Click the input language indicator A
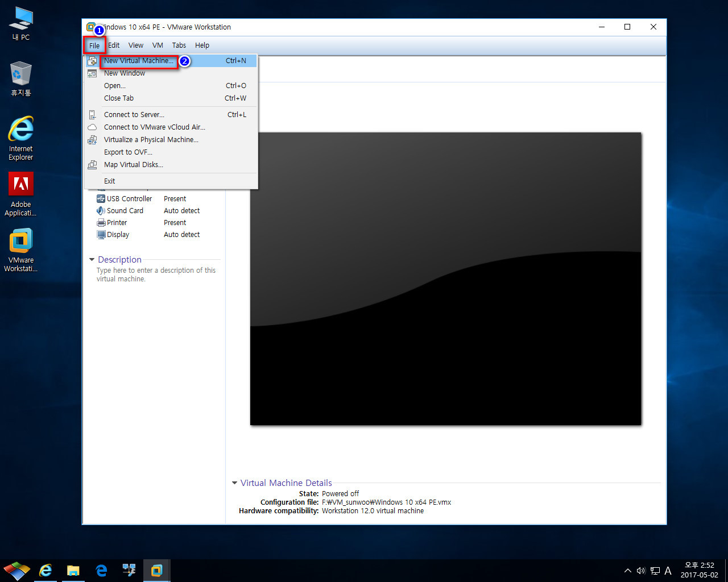 click(x=668, y=571)
